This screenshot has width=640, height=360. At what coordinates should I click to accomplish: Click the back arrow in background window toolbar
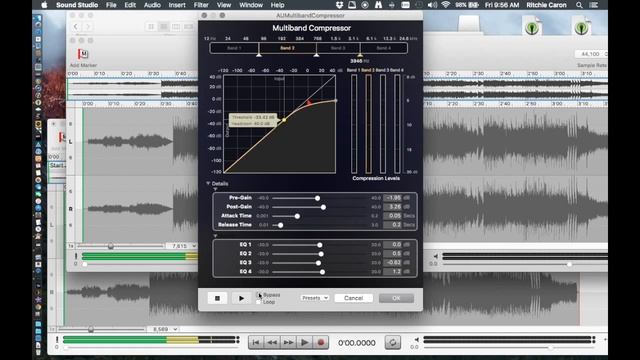(76, 27)
